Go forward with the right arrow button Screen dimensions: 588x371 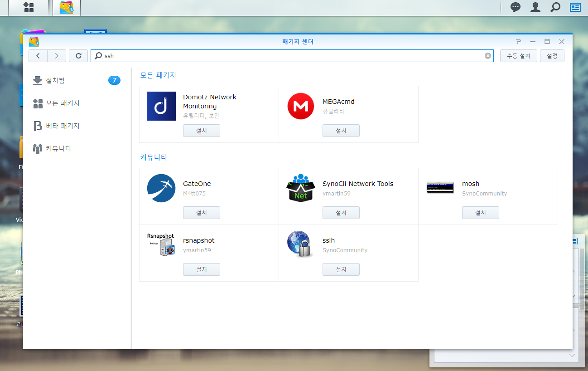click(x=57, y=56)
